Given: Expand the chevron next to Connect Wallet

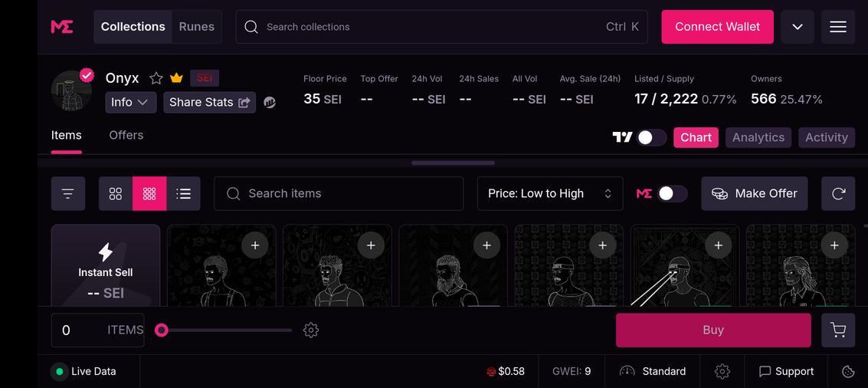Looking at the screenshot, I should [x=798, y=27].
